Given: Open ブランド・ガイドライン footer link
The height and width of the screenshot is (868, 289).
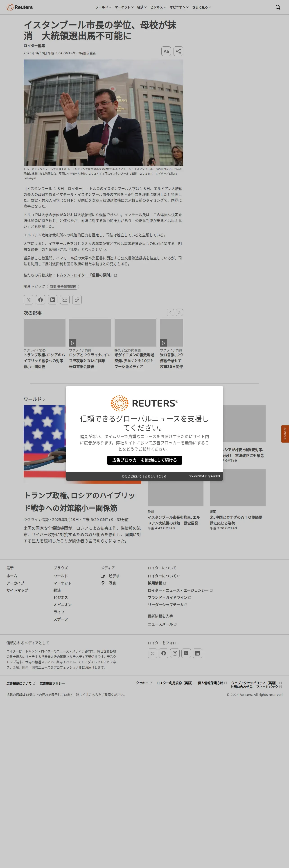Looking at the screenshot, I should (169, 597).
